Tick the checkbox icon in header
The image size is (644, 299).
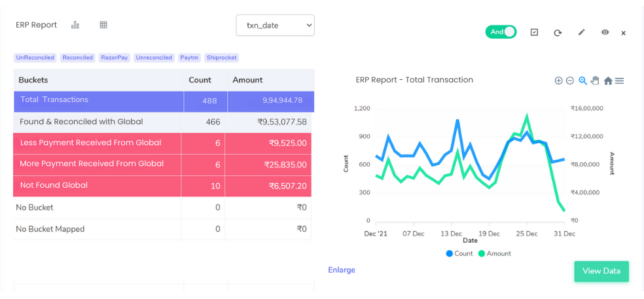534,32
